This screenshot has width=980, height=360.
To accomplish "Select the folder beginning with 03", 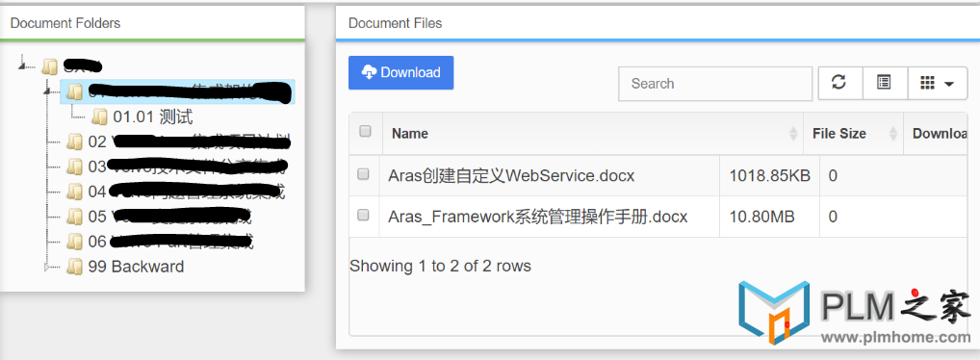I will (188, 167).
